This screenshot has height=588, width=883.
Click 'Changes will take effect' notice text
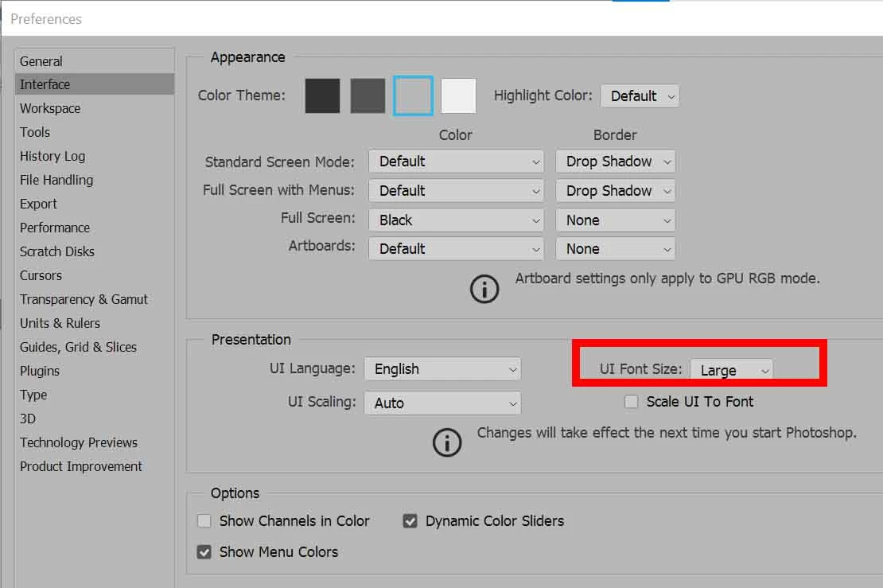667,433
